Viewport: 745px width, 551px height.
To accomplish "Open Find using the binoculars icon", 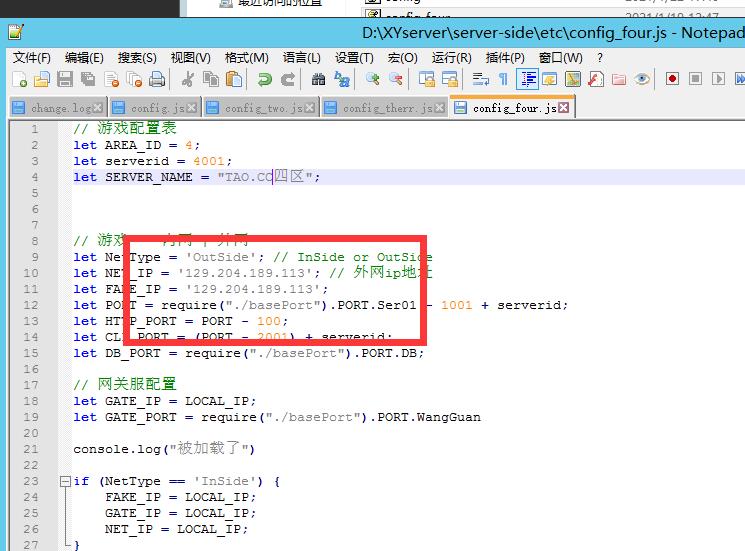I will click(318, 79).
